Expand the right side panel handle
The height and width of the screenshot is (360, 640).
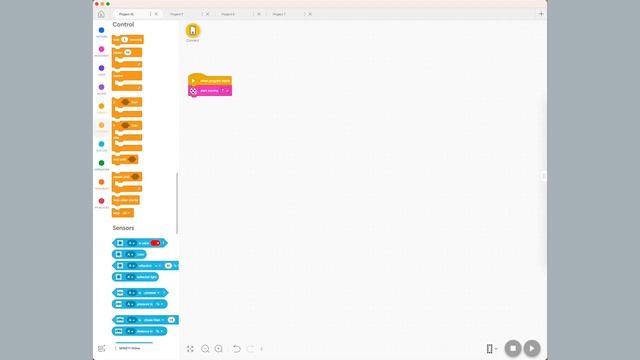pyautogui.click(x=543, y=176)
